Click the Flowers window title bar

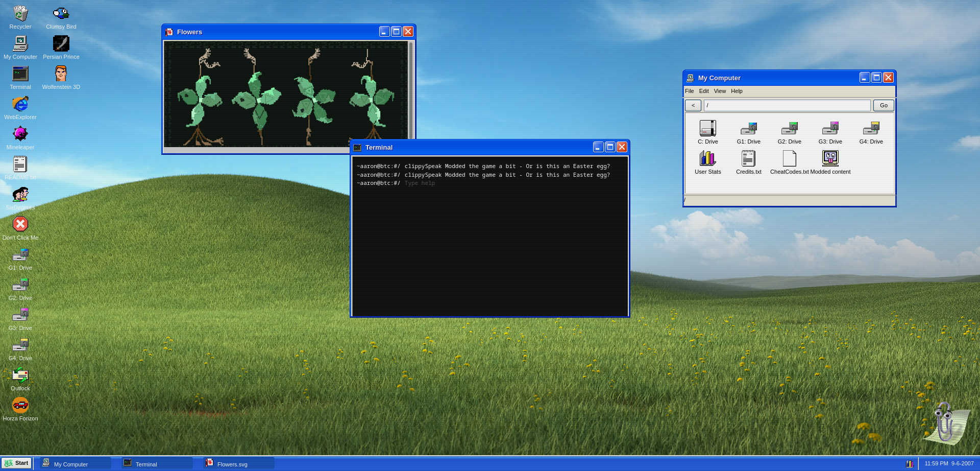coord(289,32)
